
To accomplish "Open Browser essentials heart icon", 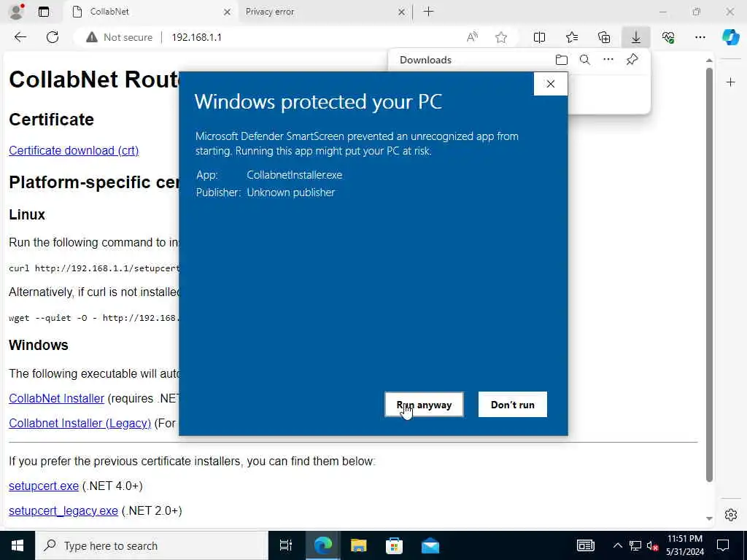I will tap(668, 37).
